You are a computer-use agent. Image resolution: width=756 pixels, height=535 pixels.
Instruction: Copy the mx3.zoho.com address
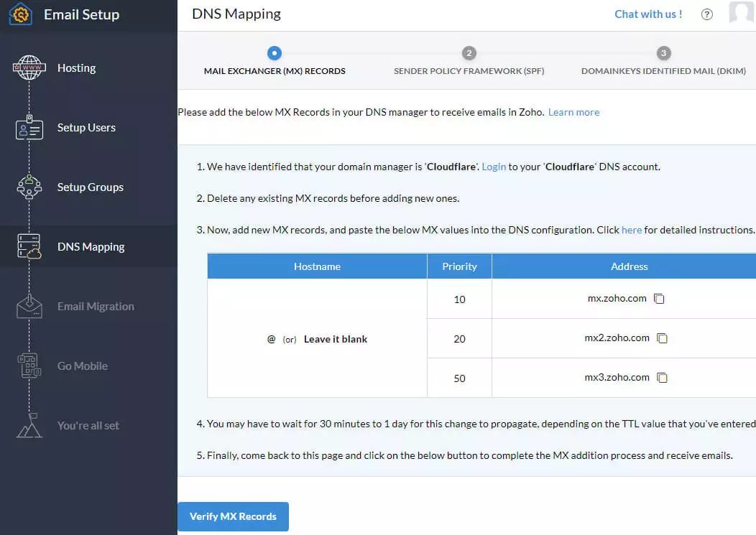coord(662,378)
